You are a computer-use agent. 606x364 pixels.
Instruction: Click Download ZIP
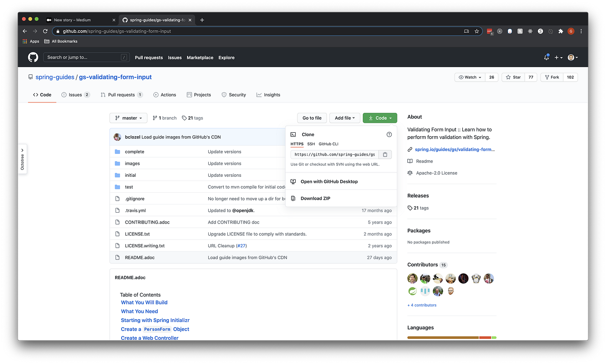click(341, 198)
